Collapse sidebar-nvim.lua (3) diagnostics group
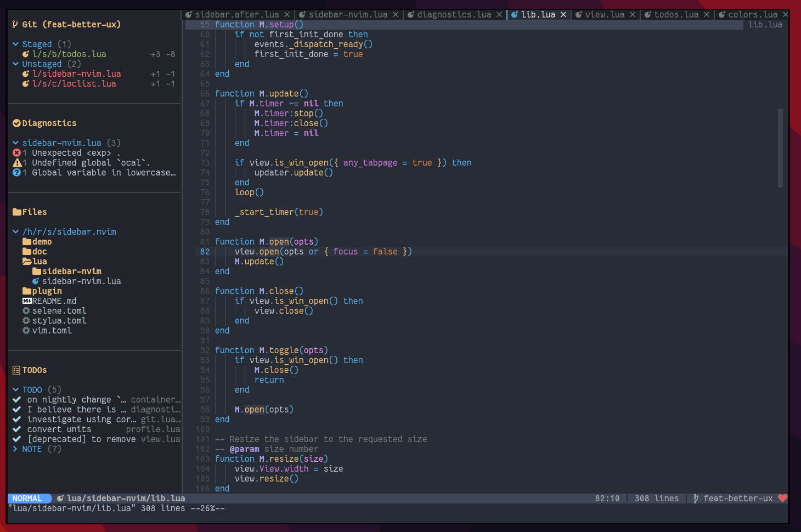 coord(15,143)
